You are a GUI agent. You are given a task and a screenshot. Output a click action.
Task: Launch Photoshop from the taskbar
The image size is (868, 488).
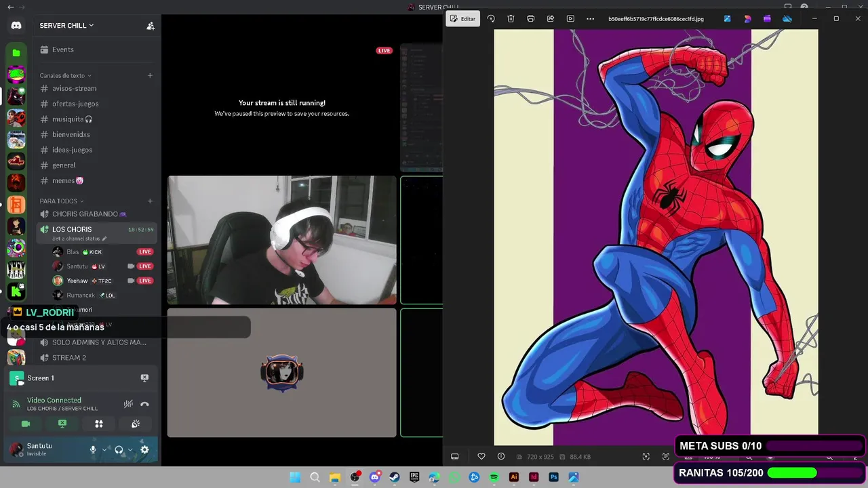click(553, 477)
